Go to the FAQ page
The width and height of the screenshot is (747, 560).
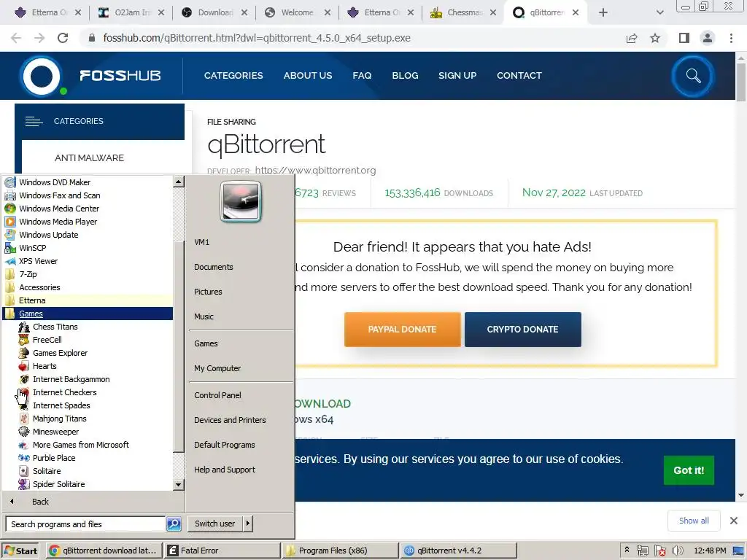point(362,76)
